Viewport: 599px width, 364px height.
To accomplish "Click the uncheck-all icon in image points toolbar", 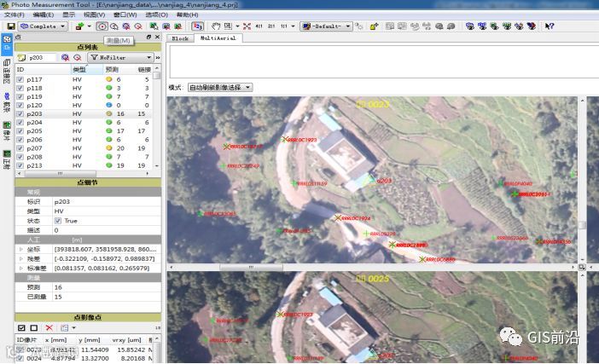I will tap(34, 327).
